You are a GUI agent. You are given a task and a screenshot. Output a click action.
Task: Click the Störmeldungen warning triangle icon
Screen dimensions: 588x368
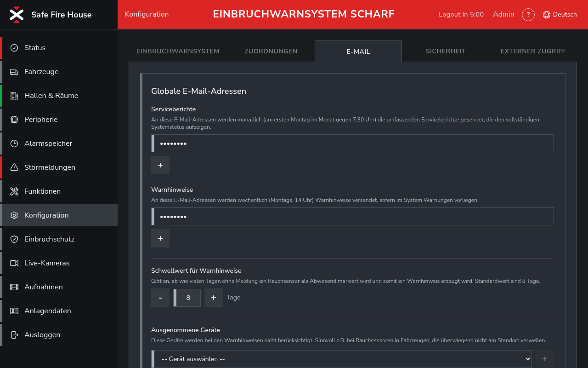(x=14, y=167)
